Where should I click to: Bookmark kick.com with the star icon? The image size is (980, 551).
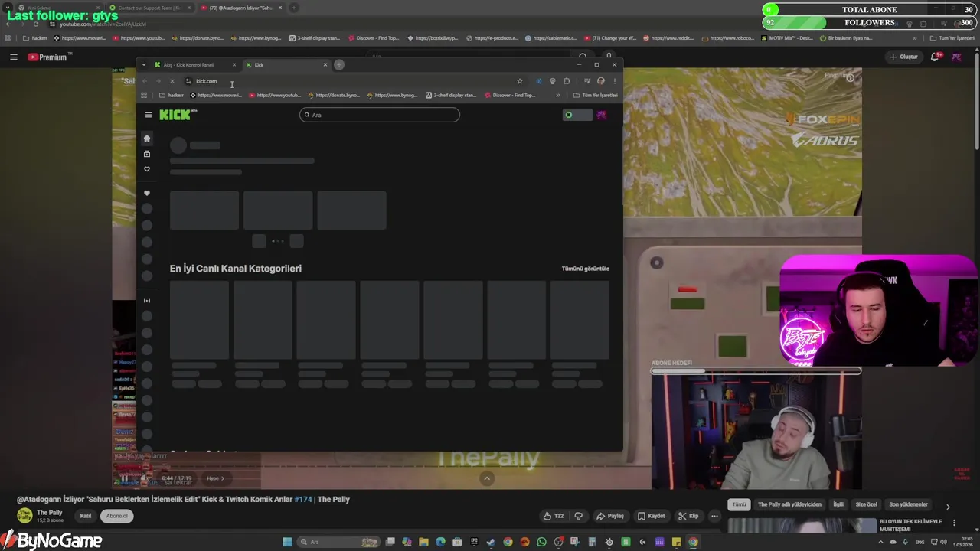tap(520, 81)
